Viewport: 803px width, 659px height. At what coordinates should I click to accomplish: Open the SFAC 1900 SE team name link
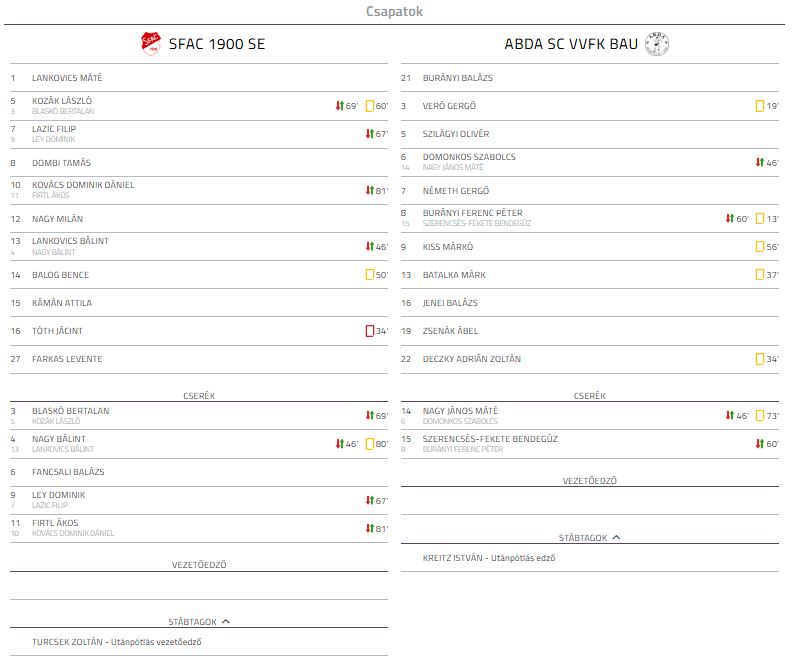(x=217, y=45)
